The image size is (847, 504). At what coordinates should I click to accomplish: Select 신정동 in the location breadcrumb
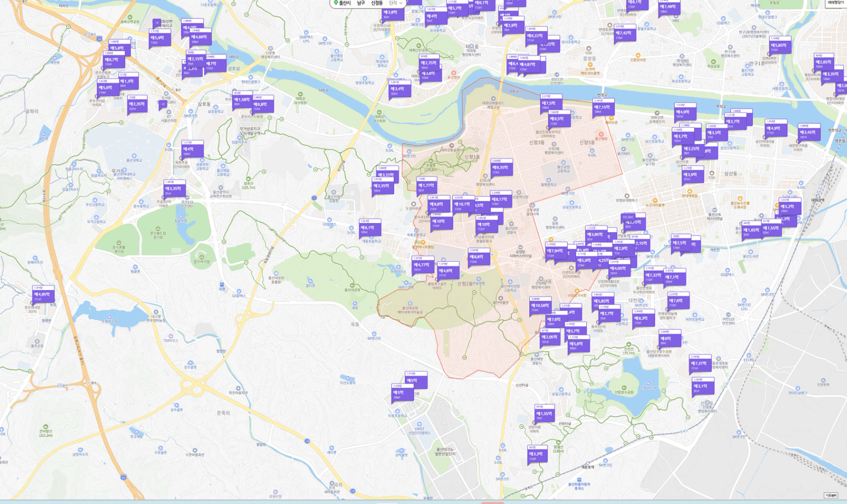(377, 3)
